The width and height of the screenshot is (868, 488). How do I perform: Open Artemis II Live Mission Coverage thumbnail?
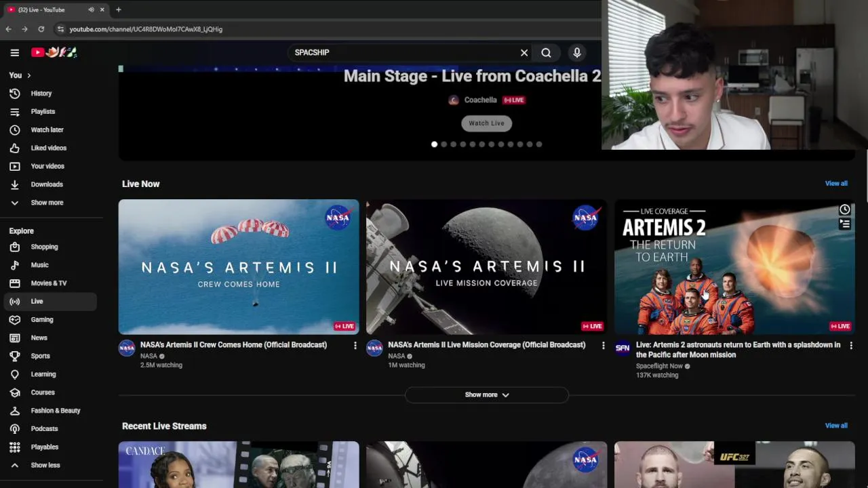click(486, 267)
